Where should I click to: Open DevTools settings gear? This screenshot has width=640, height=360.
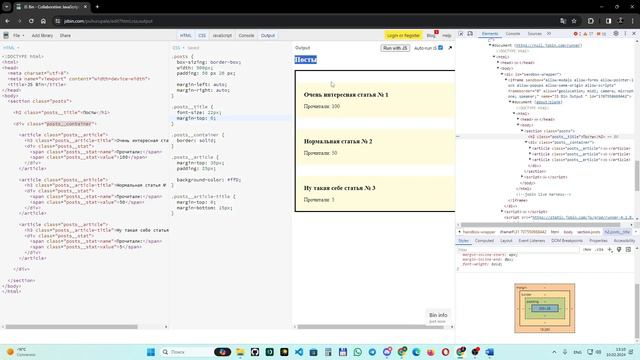616,34
